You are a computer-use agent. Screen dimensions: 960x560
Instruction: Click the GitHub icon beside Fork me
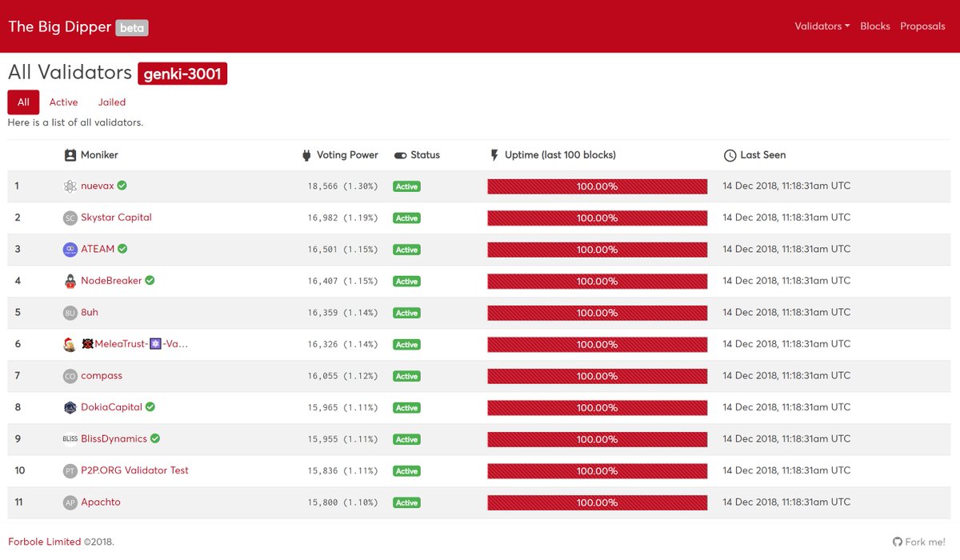pos(898,542)
